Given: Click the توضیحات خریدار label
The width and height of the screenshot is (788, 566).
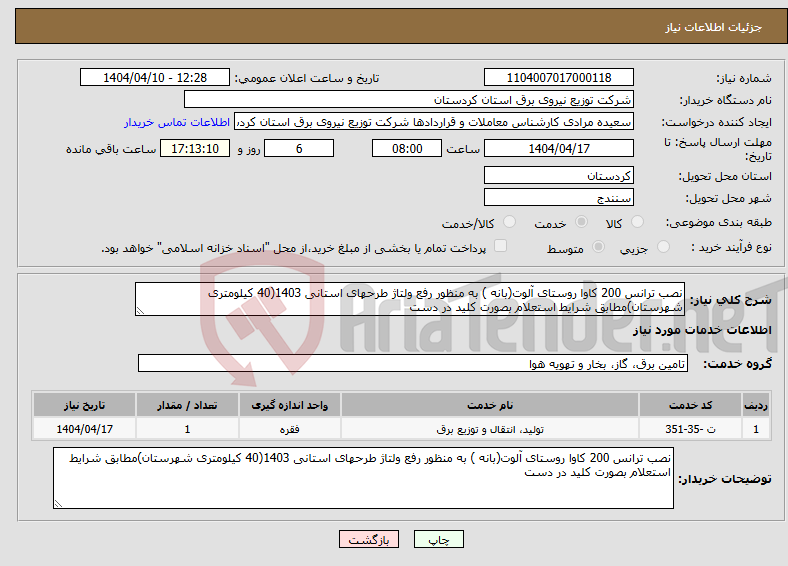Looking at the screenshot, I should coord(725,479).
